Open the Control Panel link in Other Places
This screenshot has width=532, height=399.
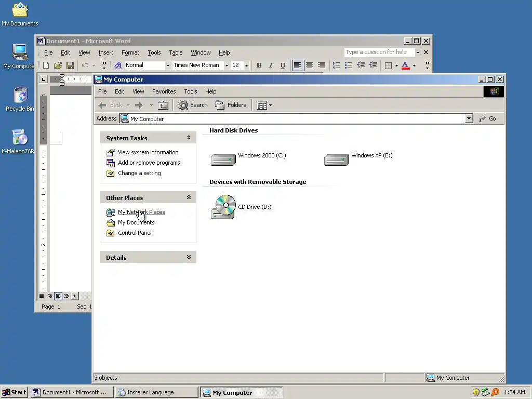pos(135,233)
